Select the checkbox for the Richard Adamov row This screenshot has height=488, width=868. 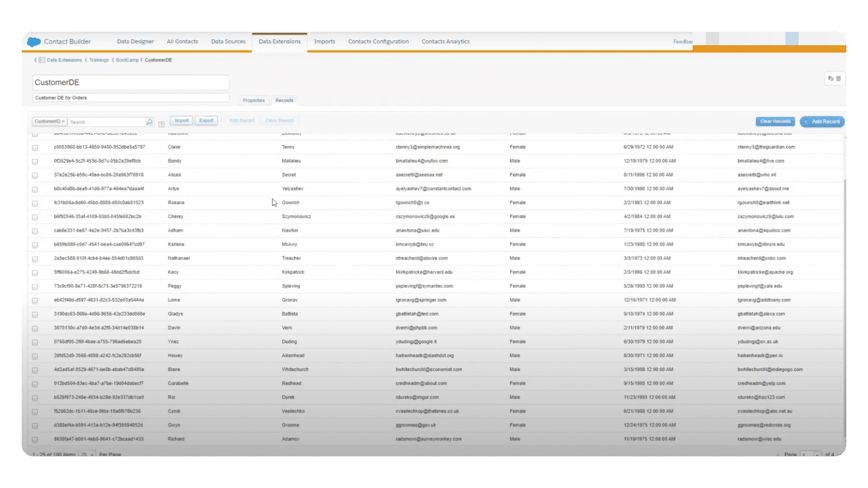(35, 439)
